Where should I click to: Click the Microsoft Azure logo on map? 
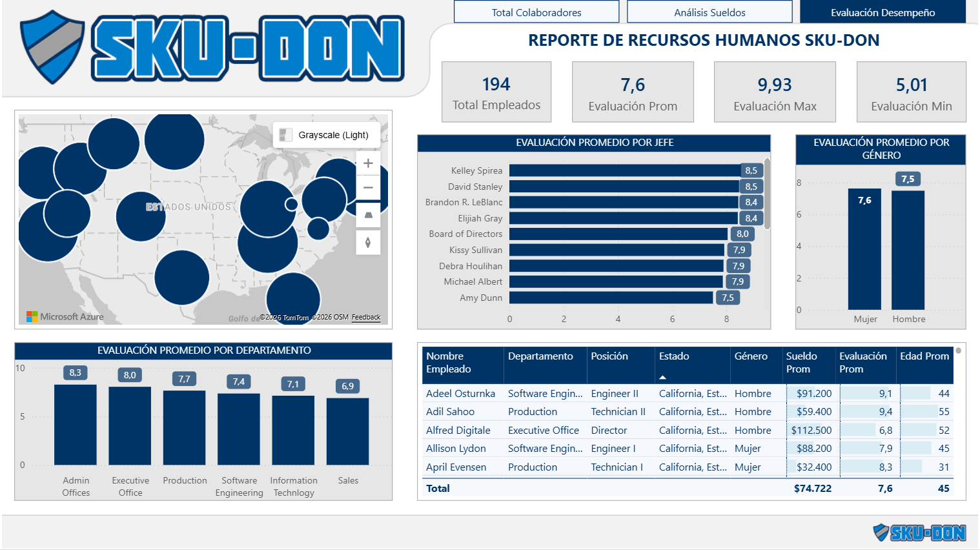point(65,316)
